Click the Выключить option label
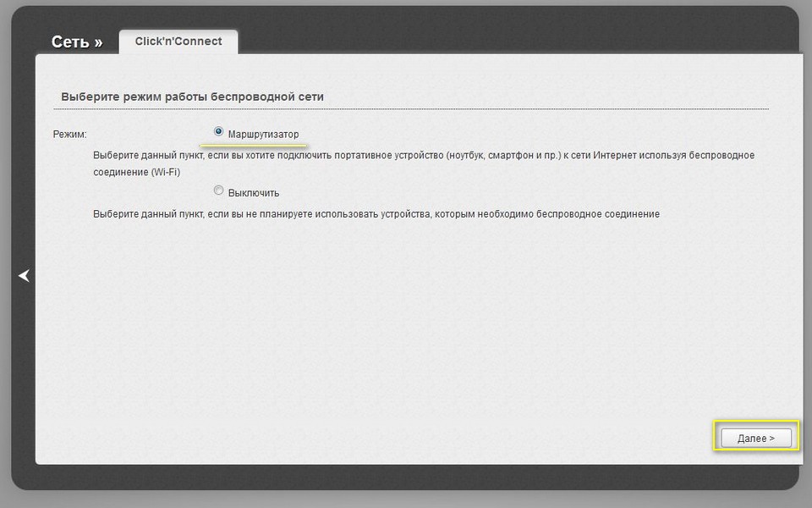The height and width of the screenshot is (508, 812). point(253,193)
